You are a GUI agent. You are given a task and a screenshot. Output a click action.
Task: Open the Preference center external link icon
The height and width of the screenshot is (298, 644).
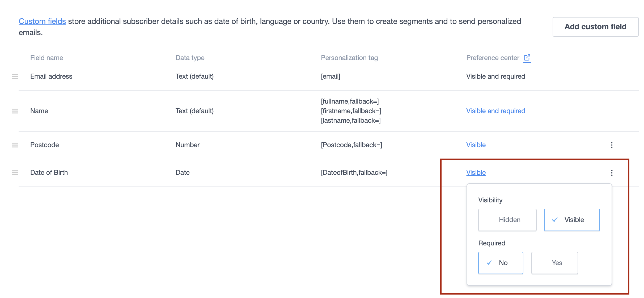pyautogui.click(x=527, y=57)
